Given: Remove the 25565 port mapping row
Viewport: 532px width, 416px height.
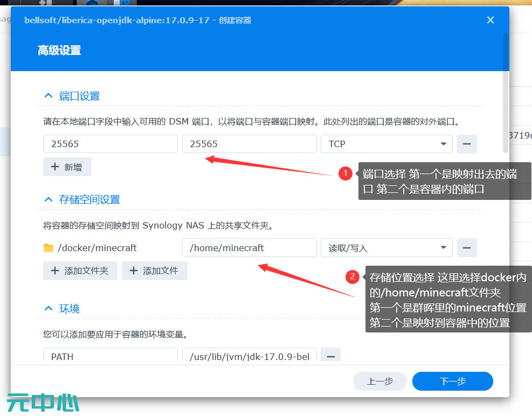Looking at the screenshot, I should (x=467, y=144).
